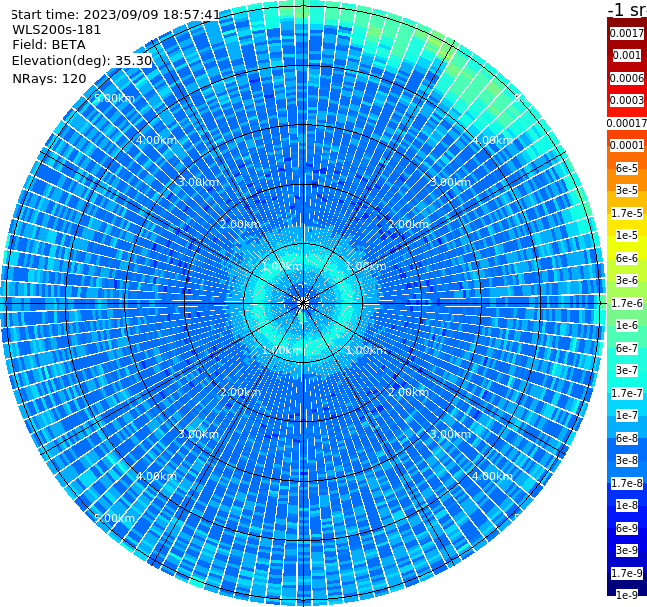
Task: Select the '3e-9' colorbar tick label
Action: (x=627, y=550)
